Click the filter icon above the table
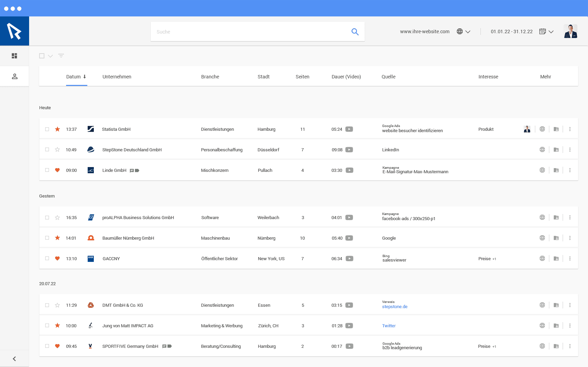588x367 pixels. tap(61, 56)
